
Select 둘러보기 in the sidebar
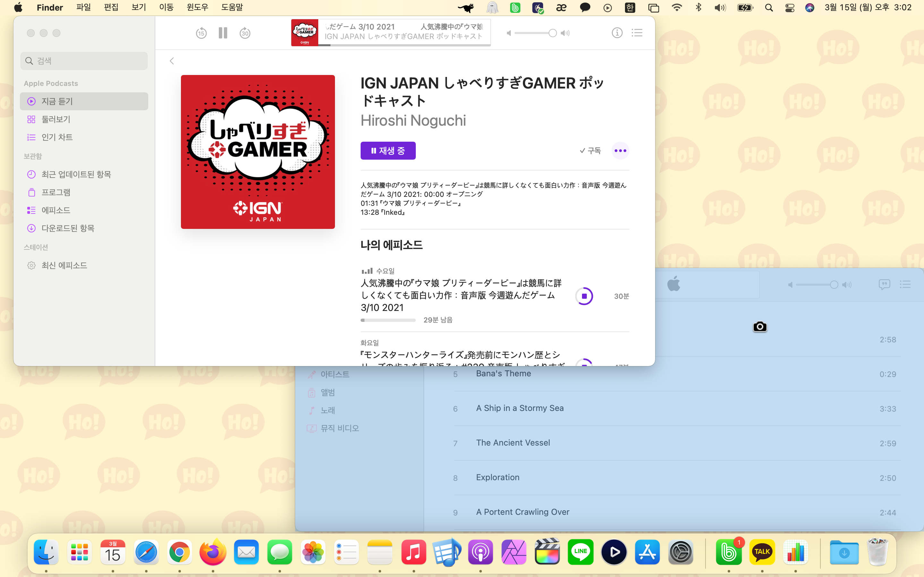pos(56,120)
